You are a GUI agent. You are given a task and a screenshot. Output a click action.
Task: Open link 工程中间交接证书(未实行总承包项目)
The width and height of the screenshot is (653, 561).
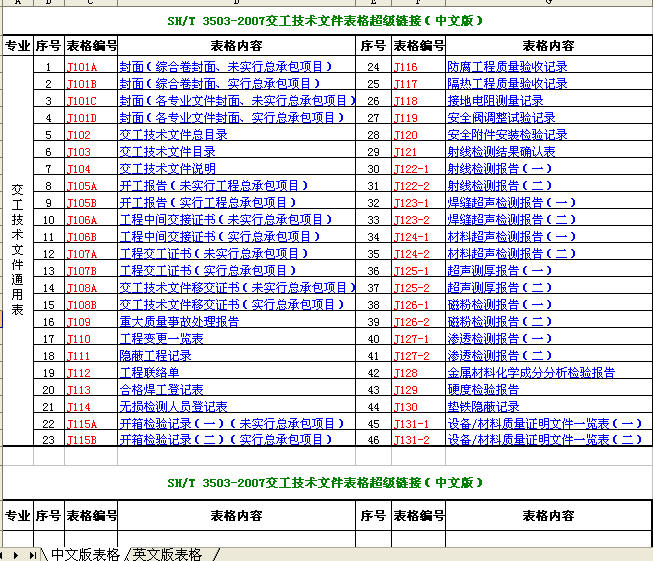[226, 219]
